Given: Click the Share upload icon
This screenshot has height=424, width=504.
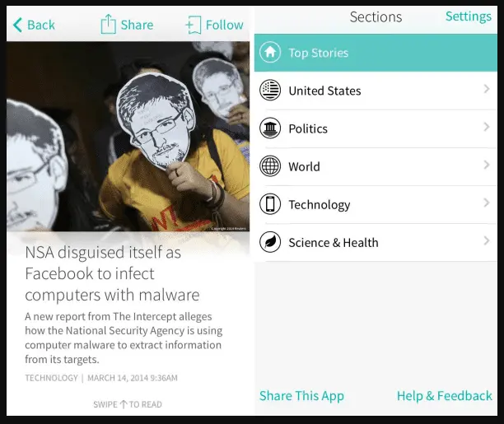Looking at the screenshot, I should [x=108, y=24].
